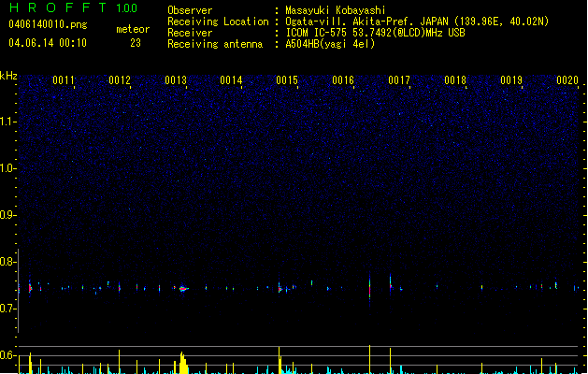The image size is (588, 374).
Task: Click time marker 0013
Action: pos(176,80)
